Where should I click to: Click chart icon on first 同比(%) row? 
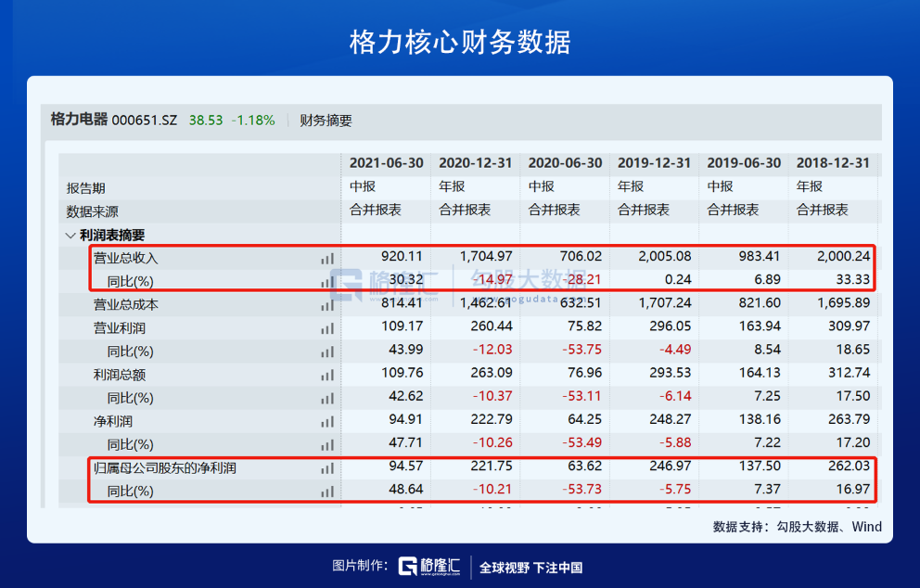pos(327,282)
